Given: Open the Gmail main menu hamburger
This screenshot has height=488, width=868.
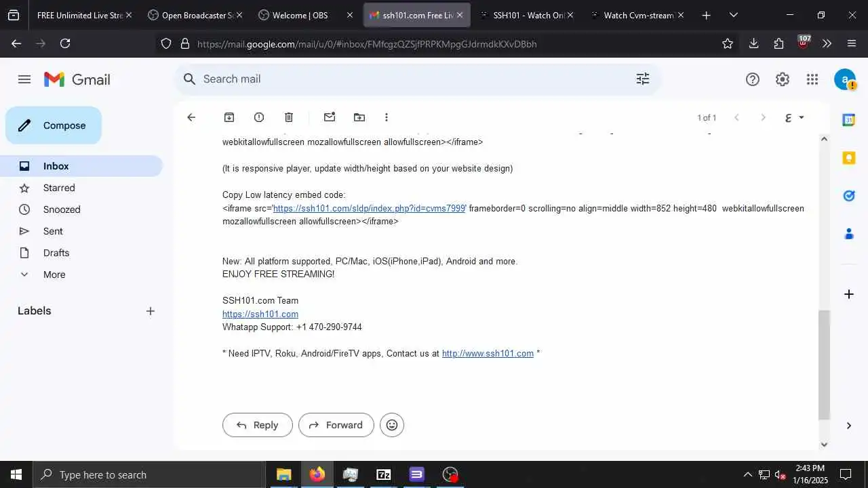Looking at the screenshot, I should point(24,79).
